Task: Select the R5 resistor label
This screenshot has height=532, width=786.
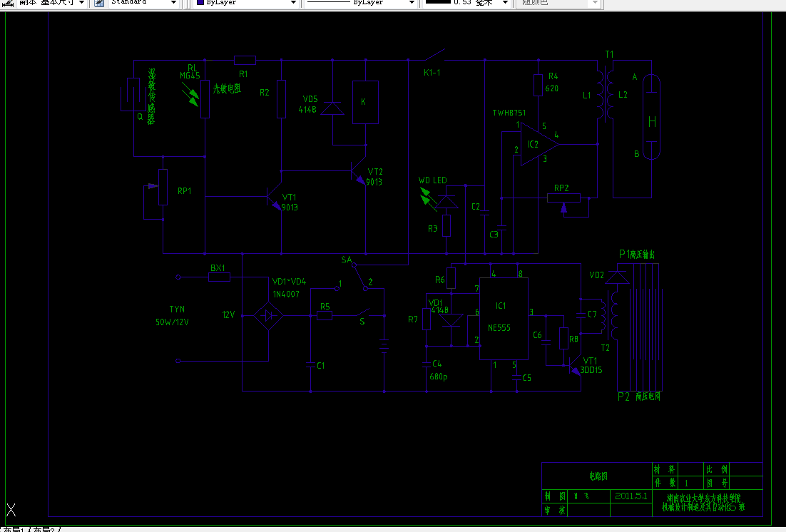Action: coord(325,307)
